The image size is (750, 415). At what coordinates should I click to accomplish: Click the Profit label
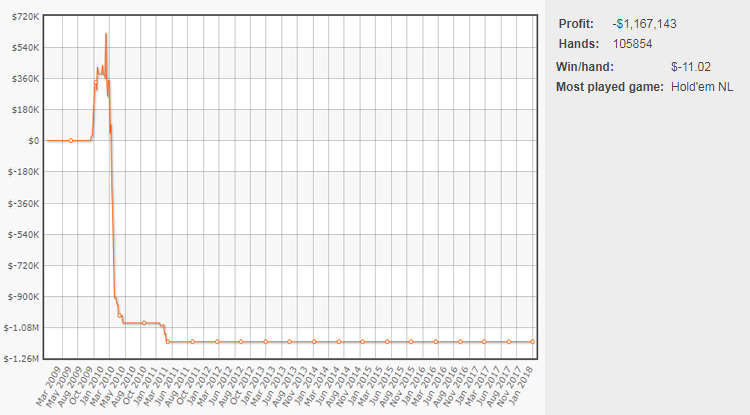pos(574,23)
